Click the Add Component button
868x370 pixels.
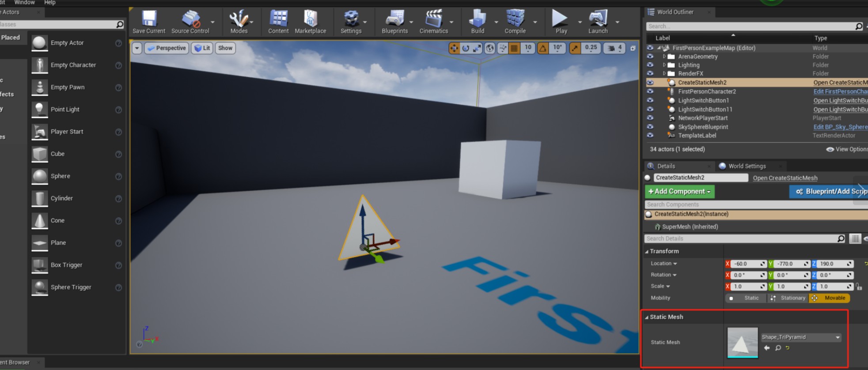pos(679,192)
